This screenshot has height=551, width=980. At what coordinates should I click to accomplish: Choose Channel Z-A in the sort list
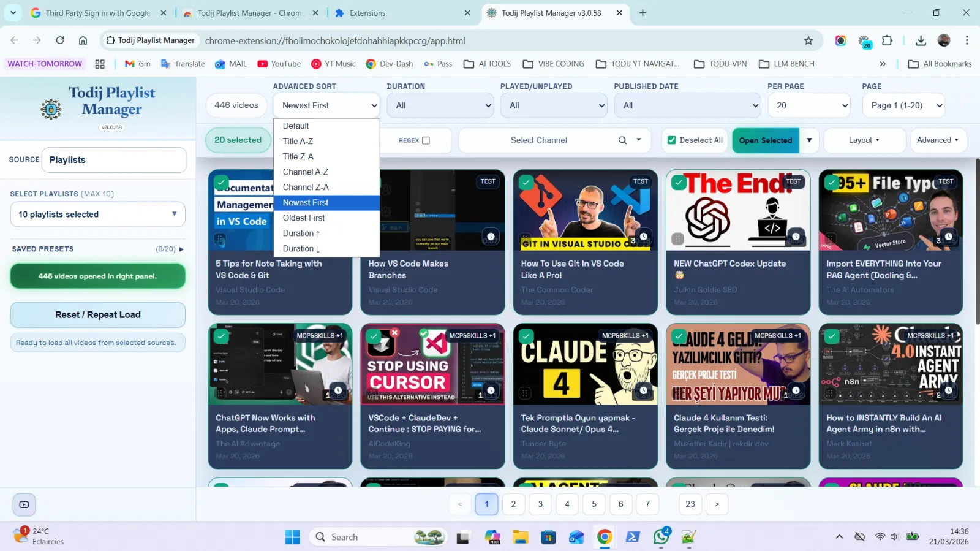pyautogui.click(x=326, y=187)
